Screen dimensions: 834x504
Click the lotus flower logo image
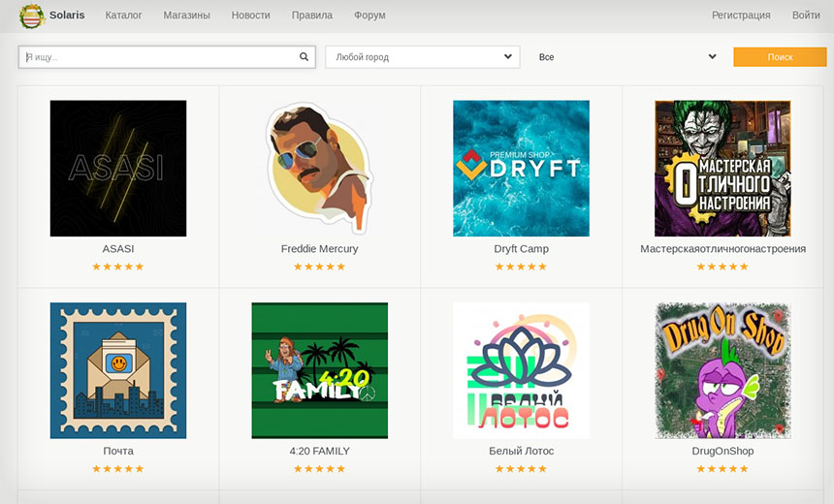coord(521,370)
